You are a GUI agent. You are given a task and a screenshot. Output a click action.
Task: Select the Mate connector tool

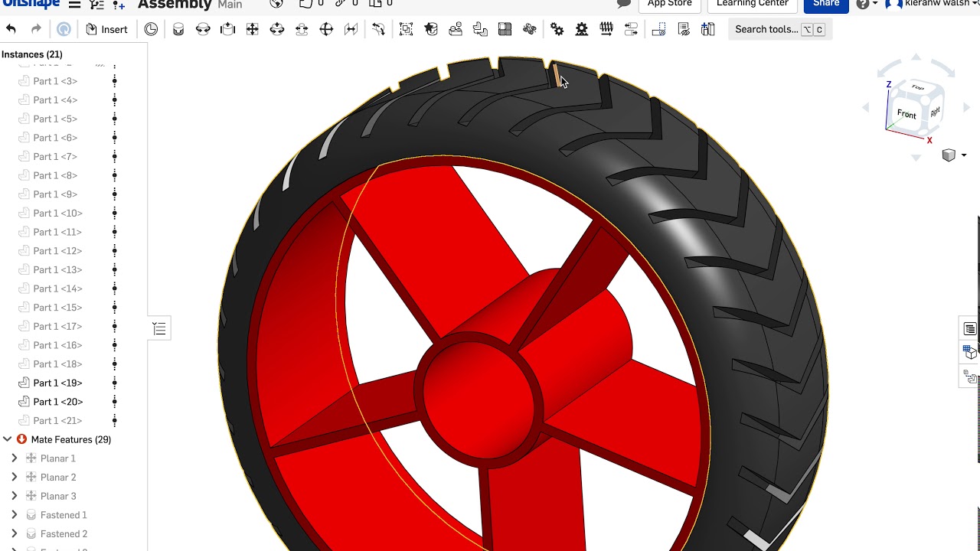(431, 29)
